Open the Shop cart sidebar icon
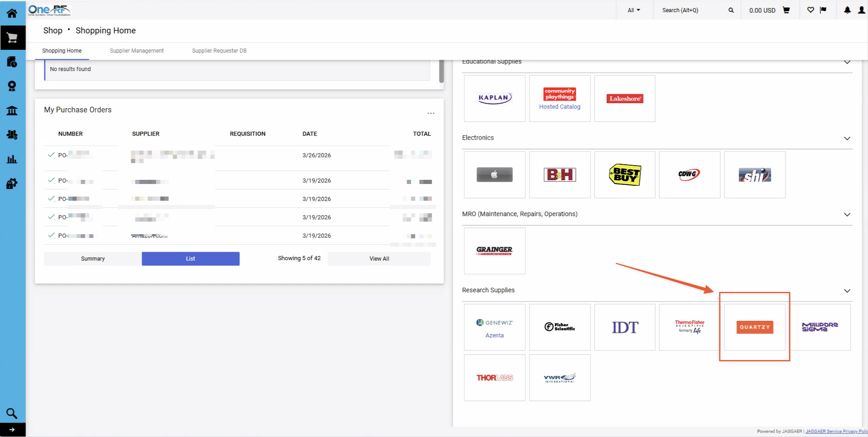Image resolution: width=868 pixels, height=437 pixels. coord(12,38)
